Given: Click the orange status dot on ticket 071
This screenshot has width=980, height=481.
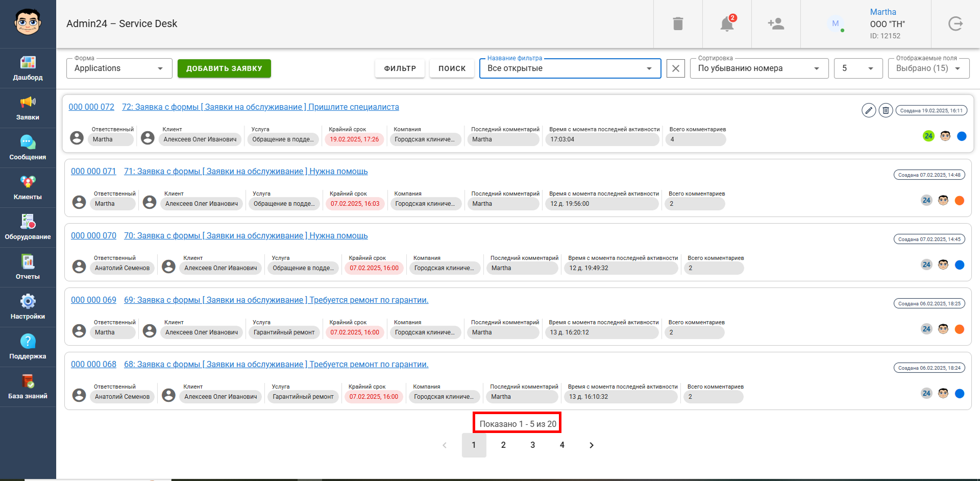Looking at the screenshot, I should 960,200.
